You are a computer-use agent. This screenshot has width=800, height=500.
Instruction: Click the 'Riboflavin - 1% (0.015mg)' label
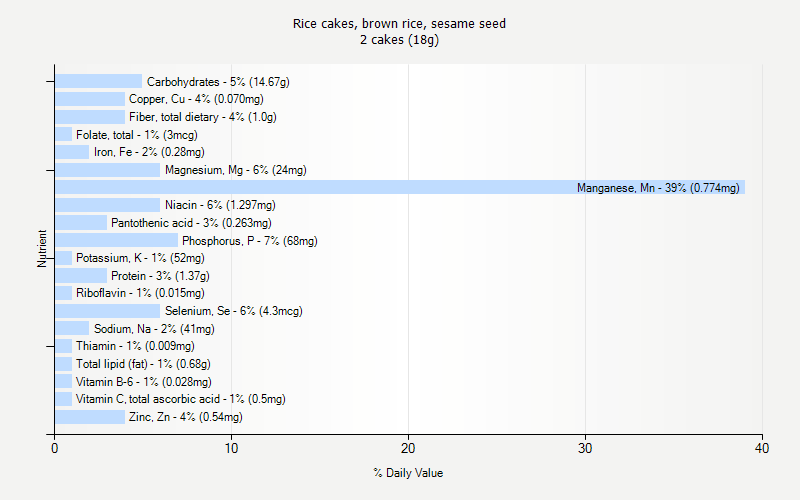140,293
